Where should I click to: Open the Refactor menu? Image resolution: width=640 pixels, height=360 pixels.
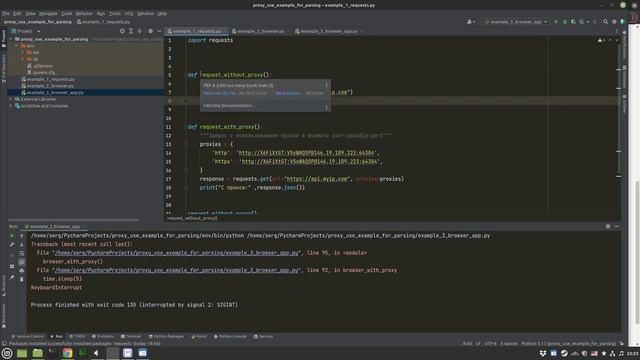(x=84, y=13)
